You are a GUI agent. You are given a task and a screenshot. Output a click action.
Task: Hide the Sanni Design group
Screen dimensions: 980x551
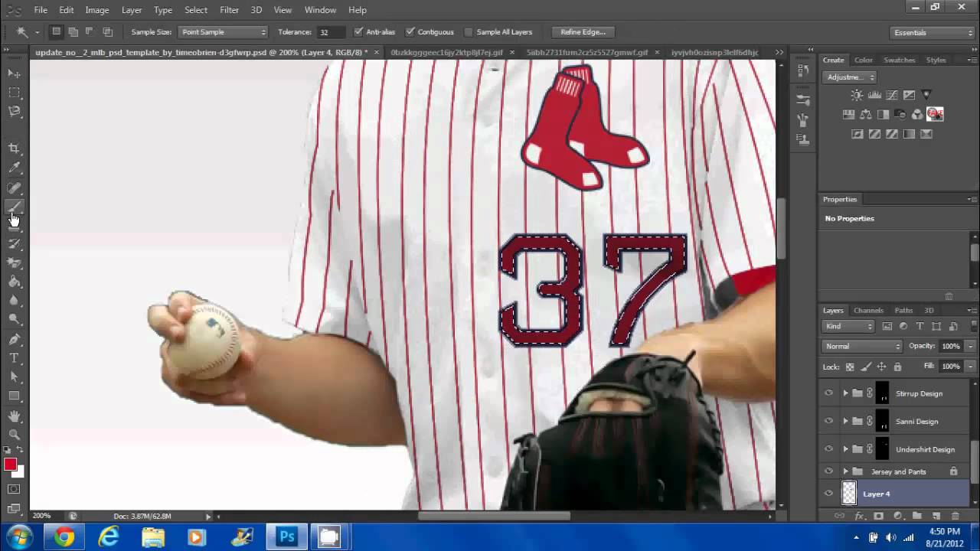pos(828,421)
